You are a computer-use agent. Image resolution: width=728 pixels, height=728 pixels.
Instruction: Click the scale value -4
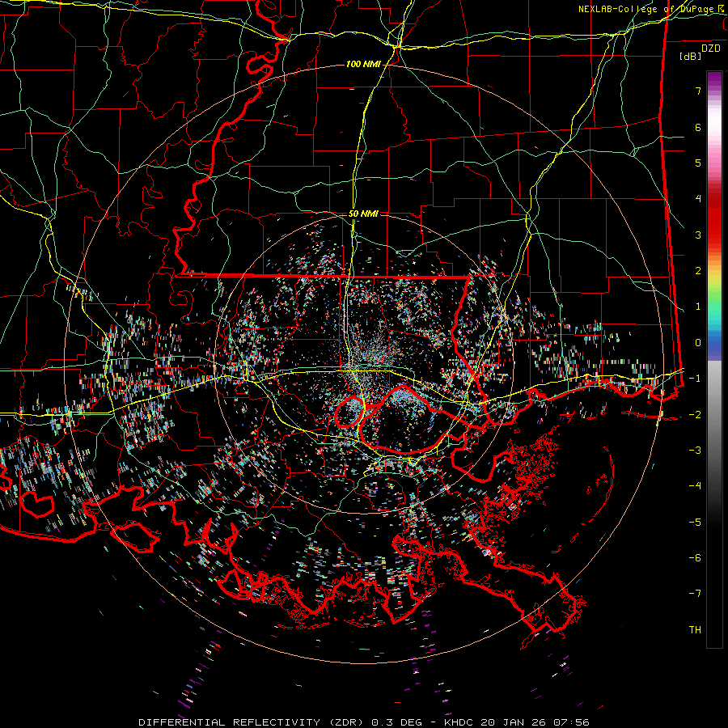pyautogui.click(x=695, y=486)
